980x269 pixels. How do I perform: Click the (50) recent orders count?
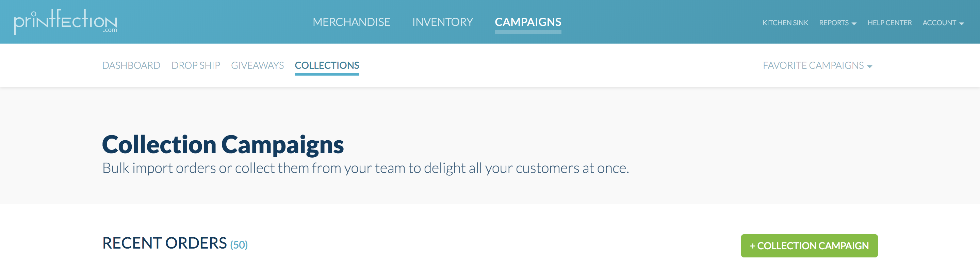point(239,244)
